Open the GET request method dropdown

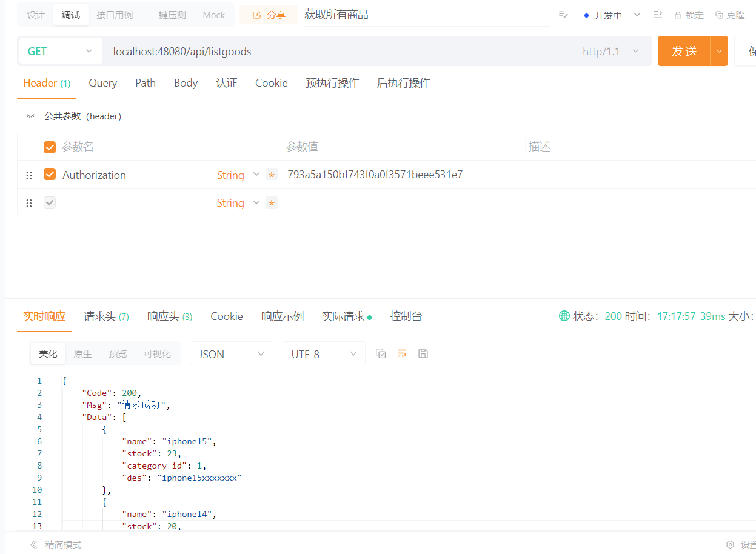click(59, 52)
